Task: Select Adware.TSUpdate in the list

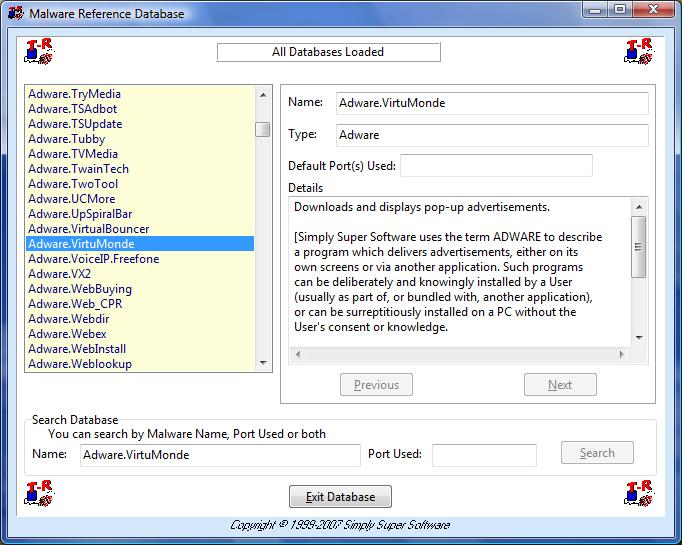Action: point(140,124)
